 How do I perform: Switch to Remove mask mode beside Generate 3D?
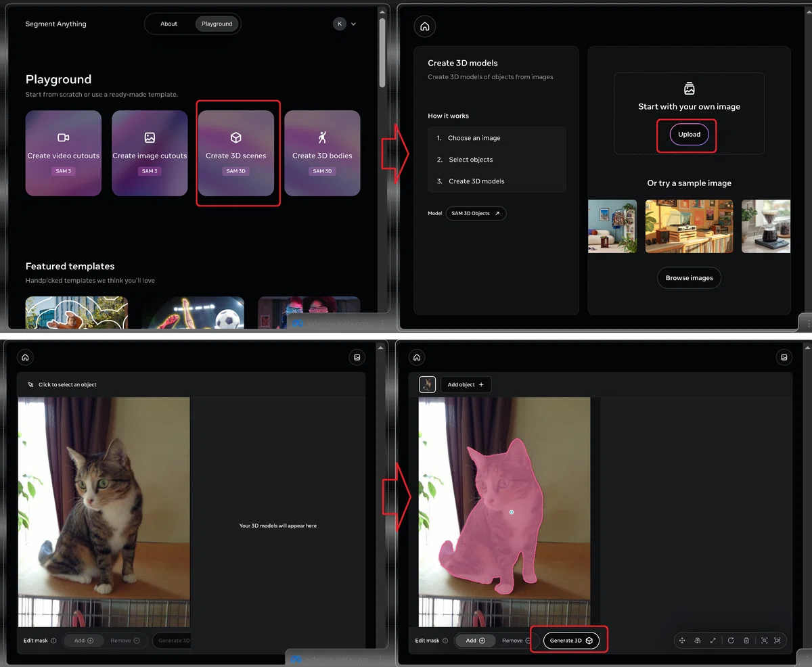pos(516,641)
